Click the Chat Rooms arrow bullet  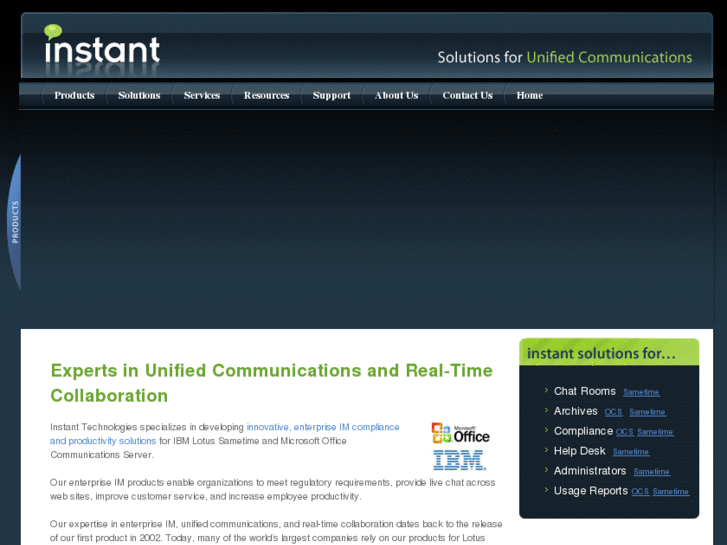[546, 390]
